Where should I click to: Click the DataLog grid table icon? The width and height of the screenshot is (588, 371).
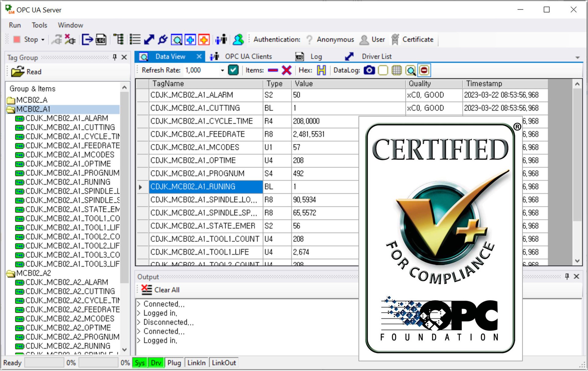click(396, 70)
